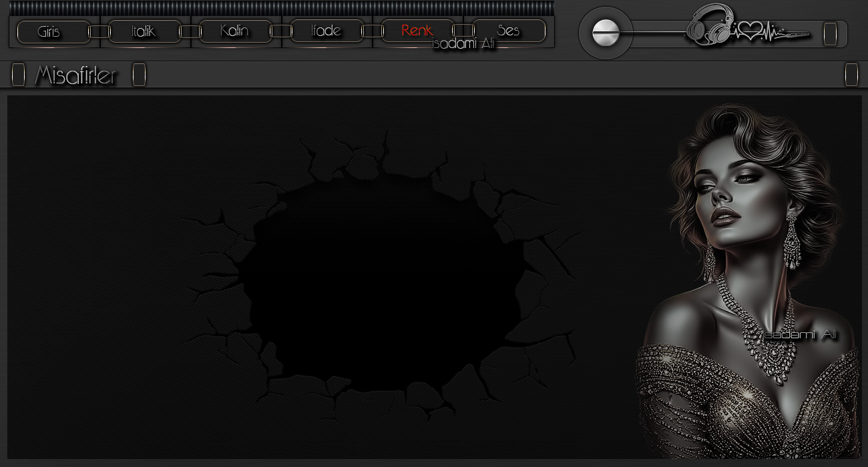Open the Ifade emoticon menu
The width and height of the screenshot is (868, 467).
coord(327,31)
